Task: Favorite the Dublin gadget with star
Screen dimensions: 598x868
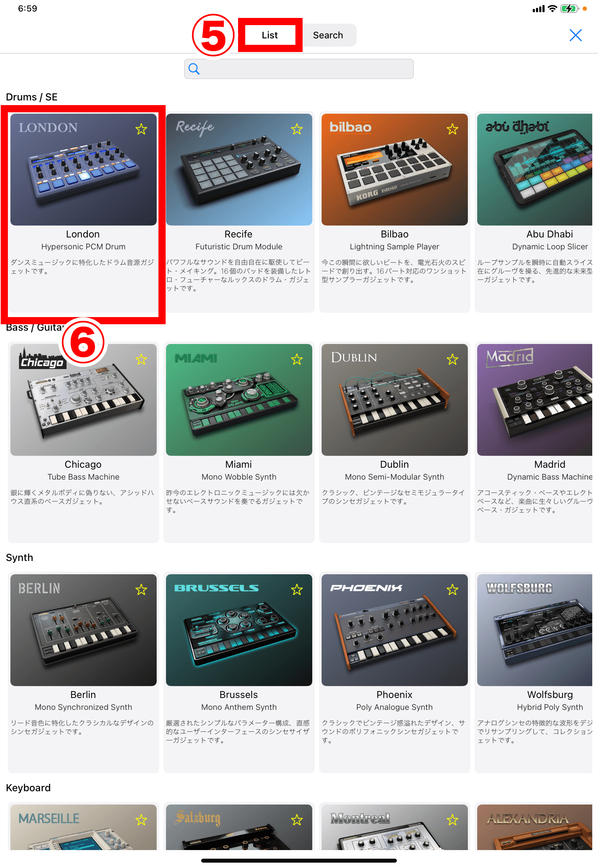Action: click(452, 360)
